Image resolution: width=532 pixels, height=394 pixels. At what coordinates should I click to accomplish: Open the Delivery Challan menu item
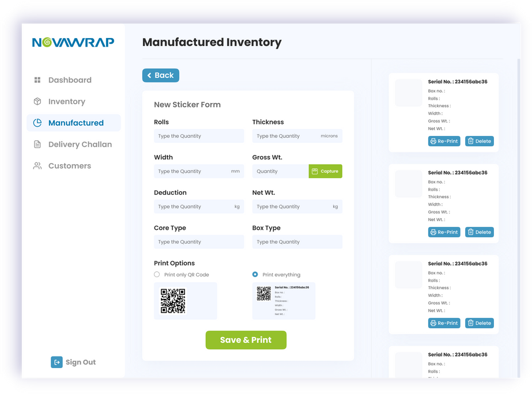(80, 145)
